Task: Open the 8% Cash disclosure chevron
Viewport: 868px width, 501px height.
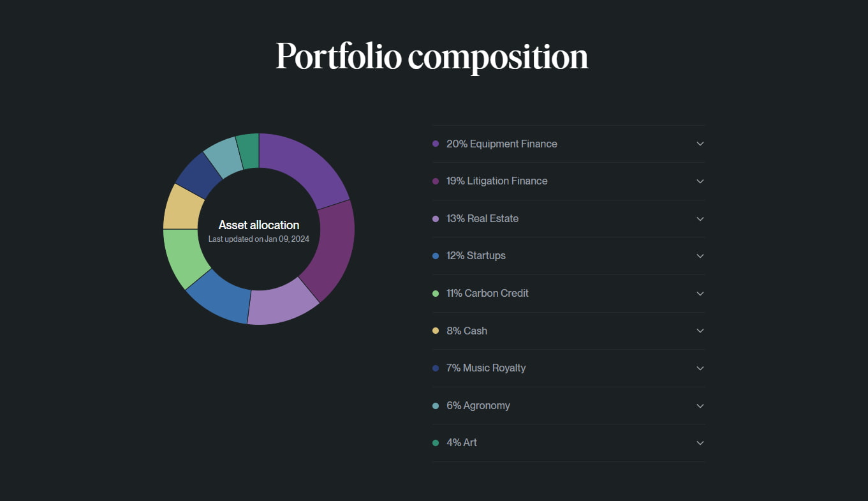Action: (x=700, y=331)
